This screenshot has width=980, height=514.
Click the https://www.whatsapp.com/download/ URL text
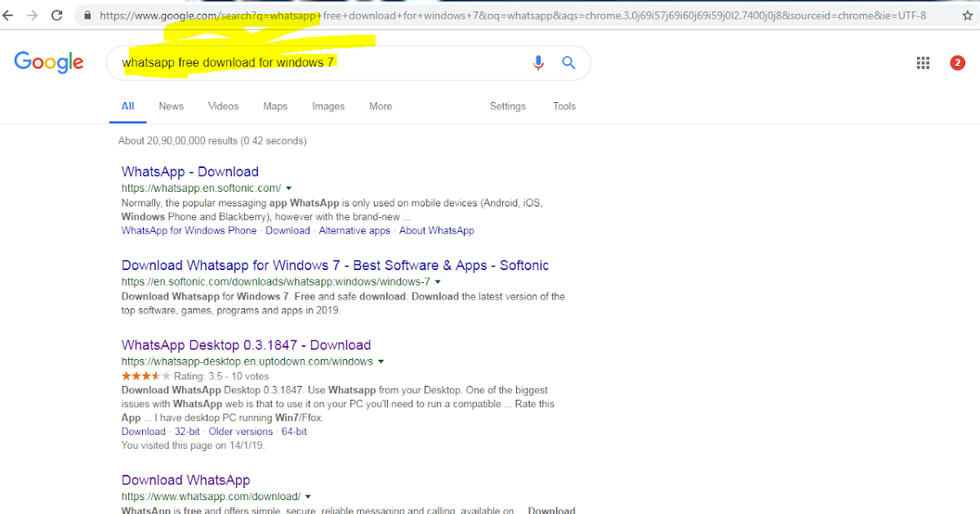[x=211, y=497]
